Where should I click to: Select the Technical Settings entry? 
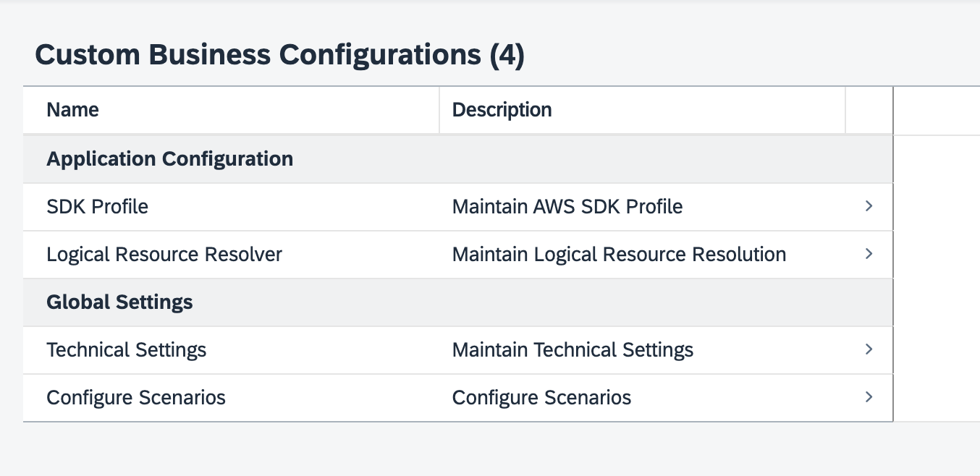126,349
